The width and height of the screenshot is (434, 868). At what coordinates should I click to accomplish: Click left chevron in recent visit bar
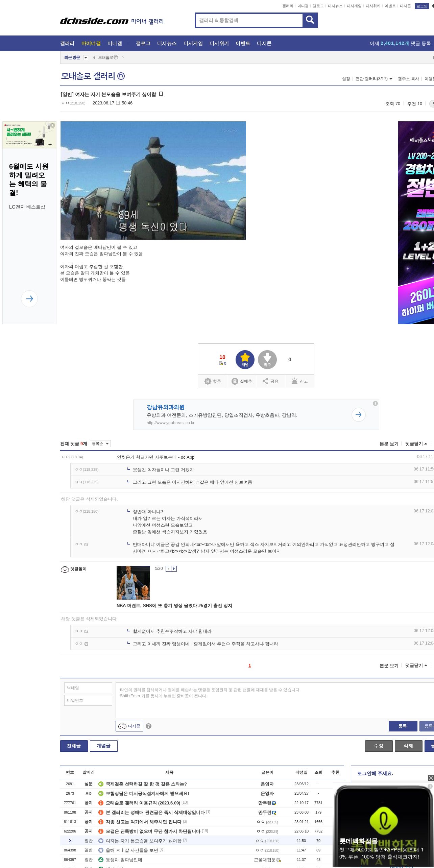[x=94, y=57]
